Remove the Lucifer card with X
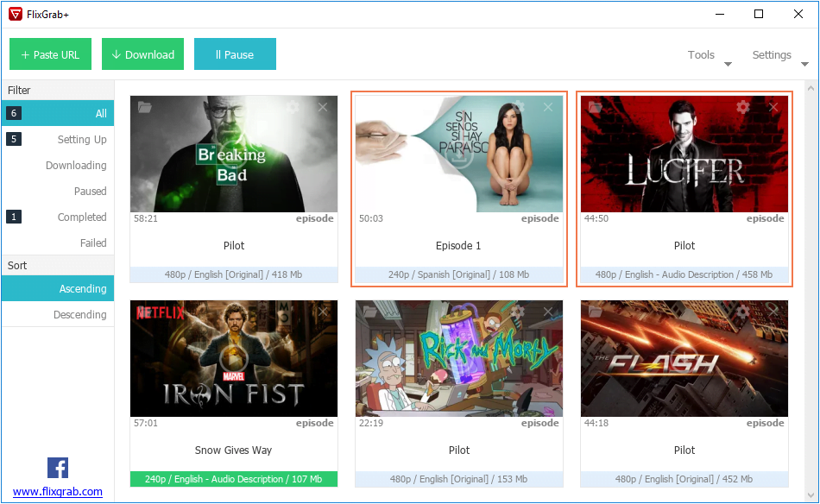Viewport: 820px width, 504px height. point(773,107)
